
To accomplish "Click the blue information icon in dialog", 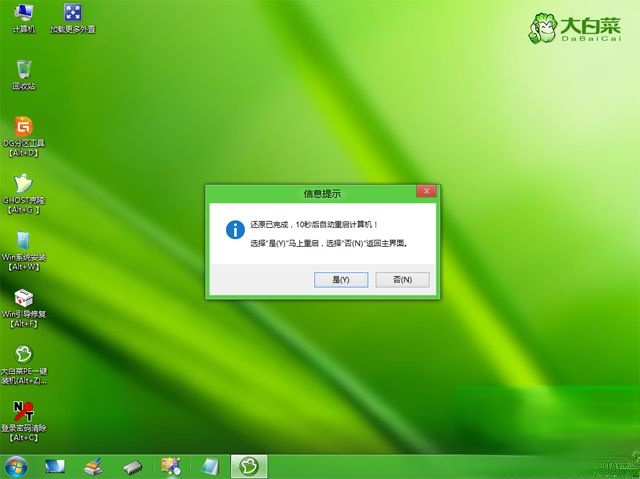I will tap(235, 230).
